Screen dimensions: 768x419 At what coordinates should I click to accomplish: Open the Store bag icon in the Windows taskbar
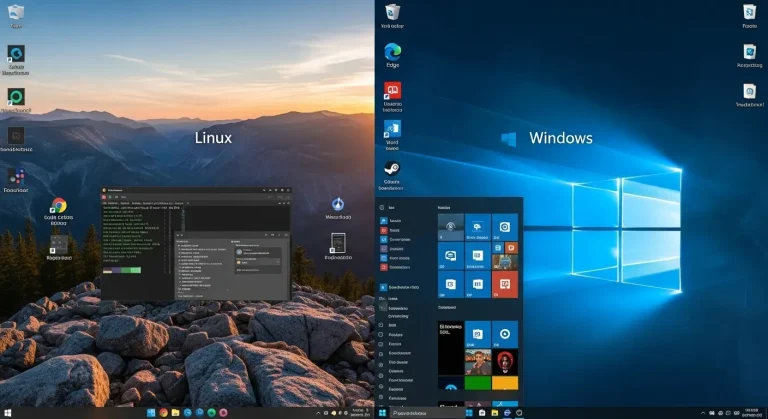[482, 413]
